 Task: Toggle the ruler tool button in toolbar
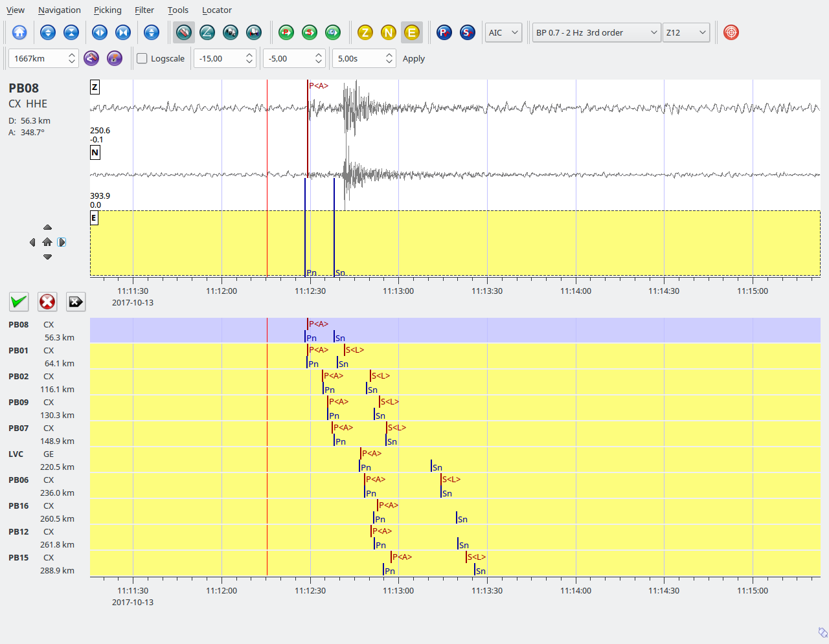(184, 32)
